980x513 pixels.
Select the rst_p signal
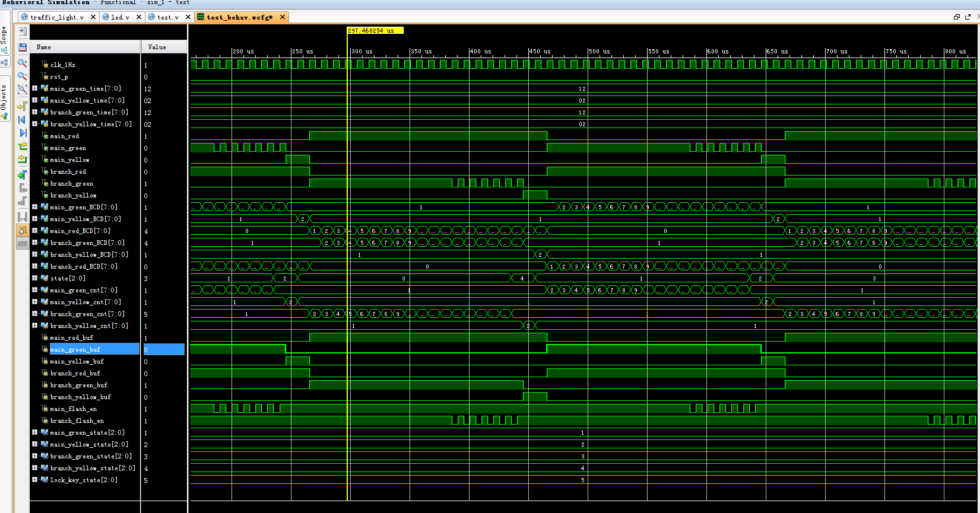59,77
